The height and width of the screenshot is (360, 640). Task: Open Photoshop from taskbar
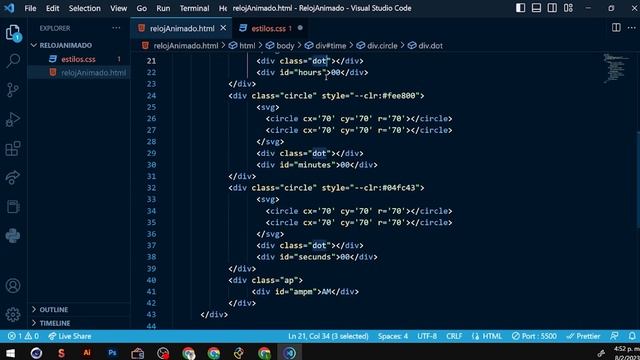pyautogui.click(x=112, y=353)
